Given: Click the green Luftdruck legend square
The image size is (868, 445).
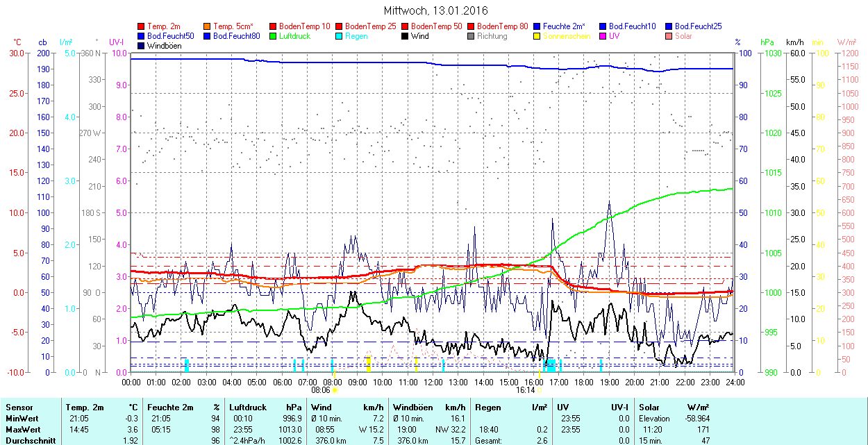Looking at the screenshot, I should point(273,36).
